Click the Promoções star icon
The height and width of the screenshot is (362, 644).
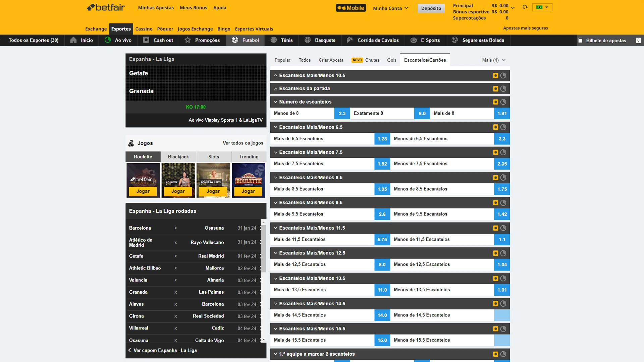[187, 40]
